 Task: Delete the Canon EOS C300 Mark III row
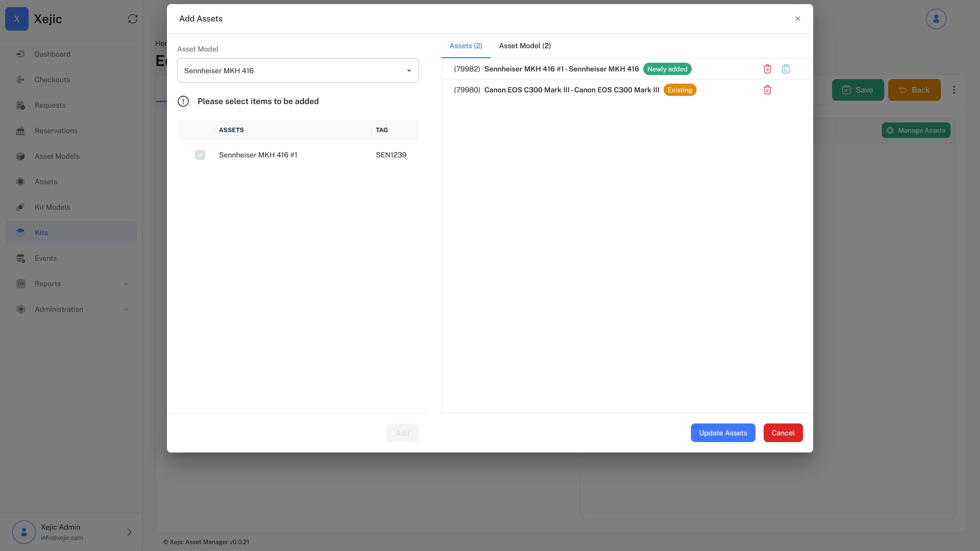767,90
